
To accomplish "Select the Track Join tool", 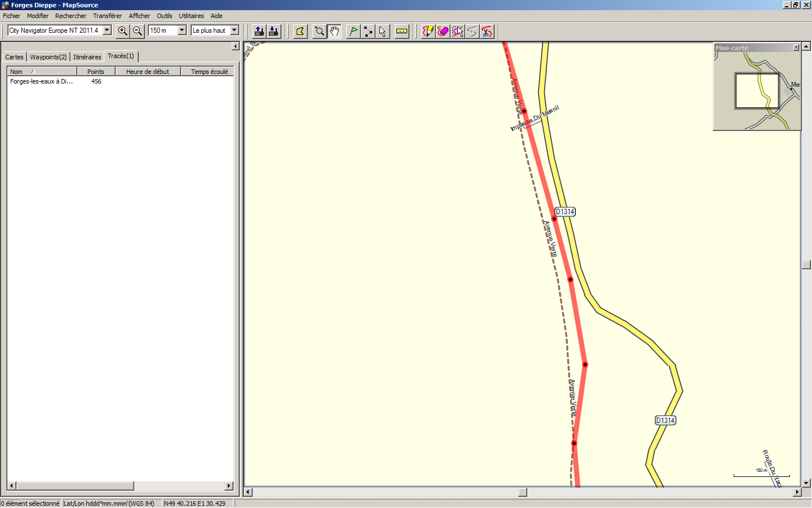I will click(x=472, y=31).
